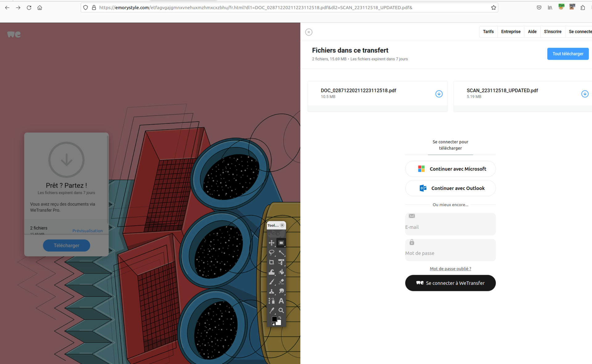This screenshot has width=592, height=364.
Task: Go back with browser back arrow
Action: pos(7,8)
